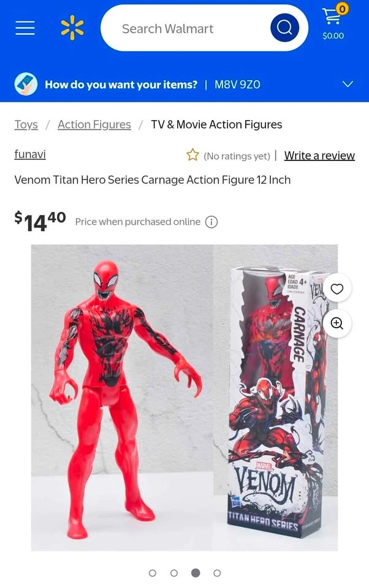
Task: Expand the 'How do you want your items?' bar
Action: pos(184,84)
